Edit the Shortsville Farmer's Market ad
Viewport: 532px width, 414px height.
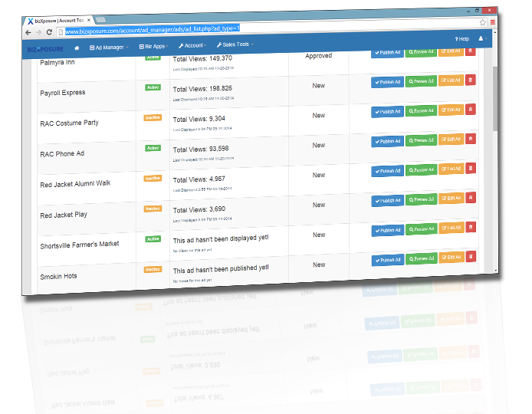pos(452,228)
